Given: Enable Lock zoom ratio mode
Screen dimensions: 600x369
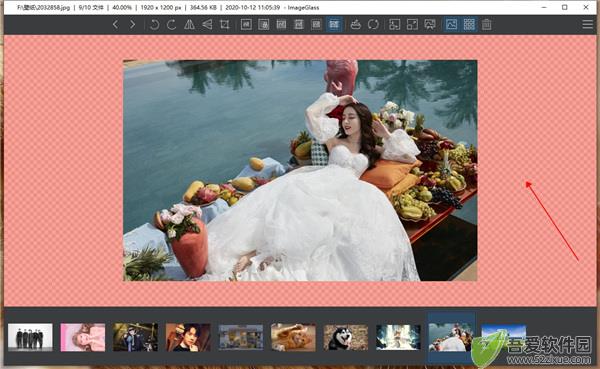Looking at the screenshot, I should [x=264, y=24].
